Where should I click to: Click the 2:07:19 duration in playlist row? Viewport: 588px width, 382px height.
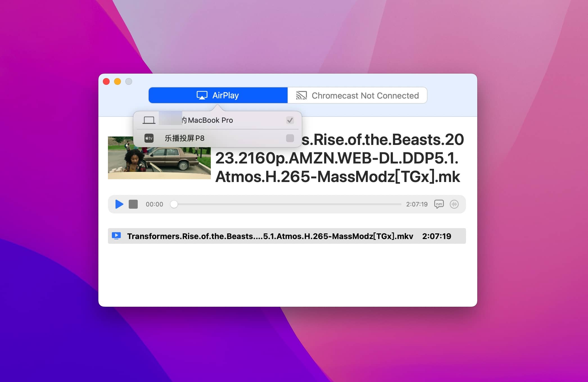[x=437, y=236]
